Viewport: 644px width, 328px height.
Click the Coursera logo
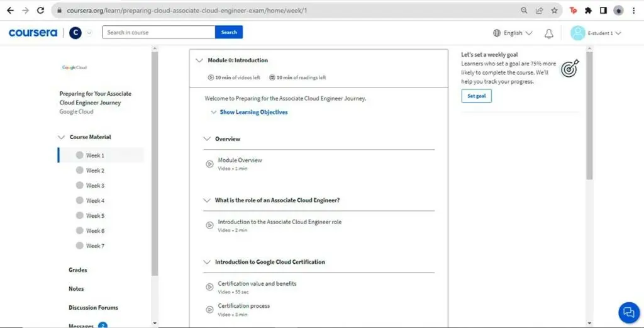click(x=33, y=33)
